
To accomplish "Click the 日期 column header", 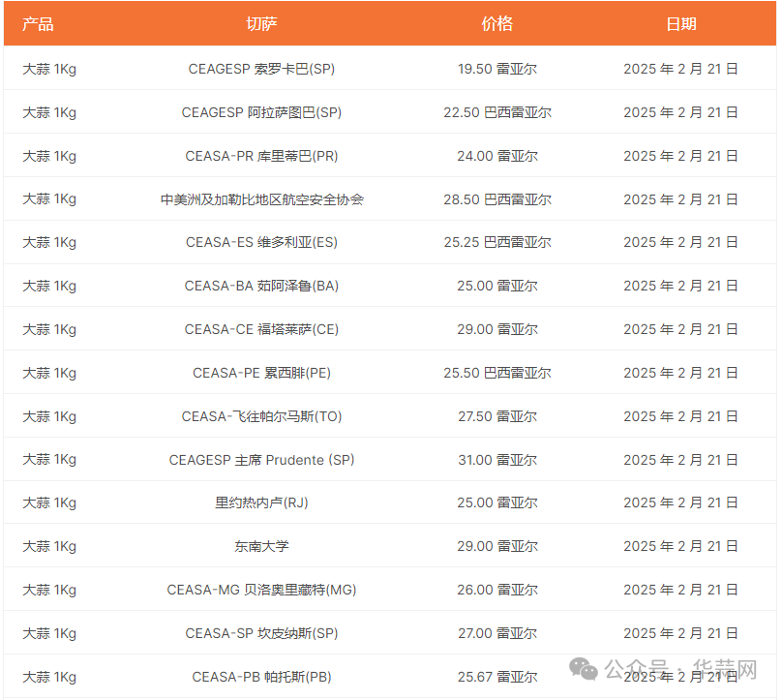I will [680, 24].
